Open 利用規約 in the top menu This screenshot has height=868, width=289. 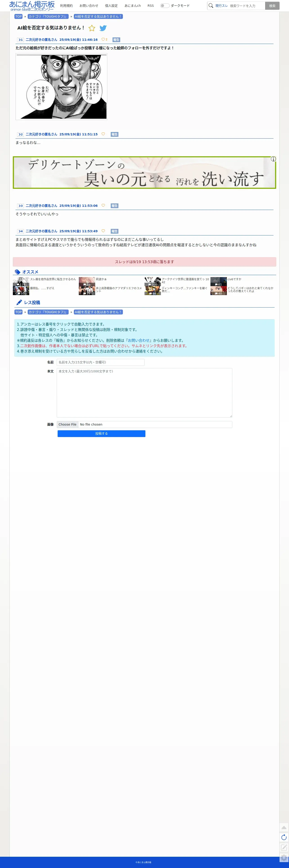click(x=66, y=6)
